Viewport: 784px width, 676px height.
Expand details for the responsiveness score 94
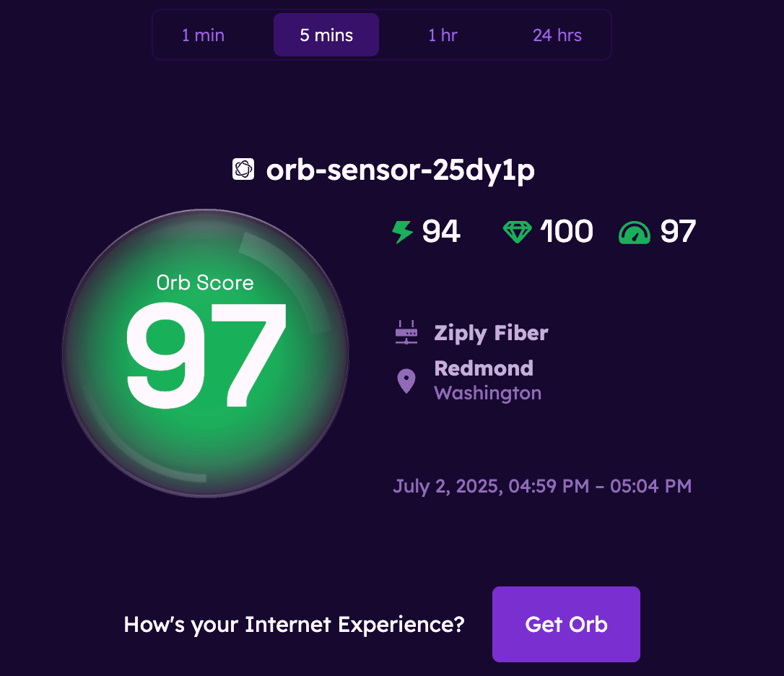(442, 232)
